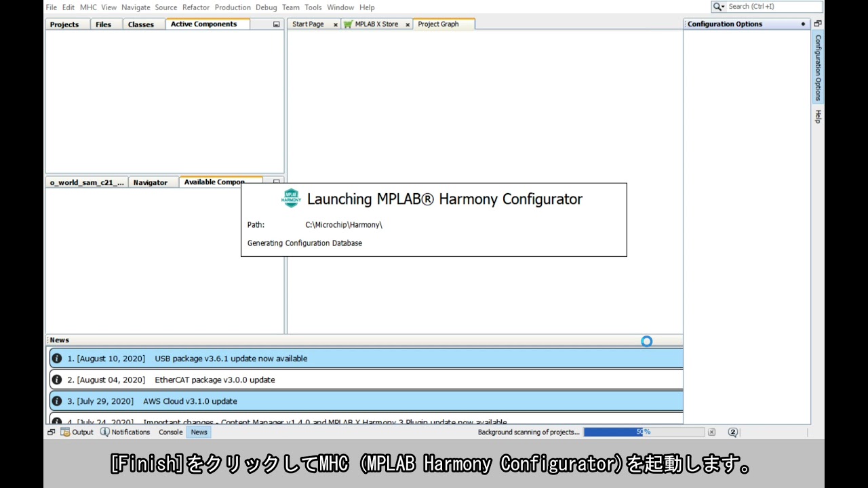Open the MPLAB X Store tab
Image resolution: width=868 pixels, height=488 pixels.
376,24
